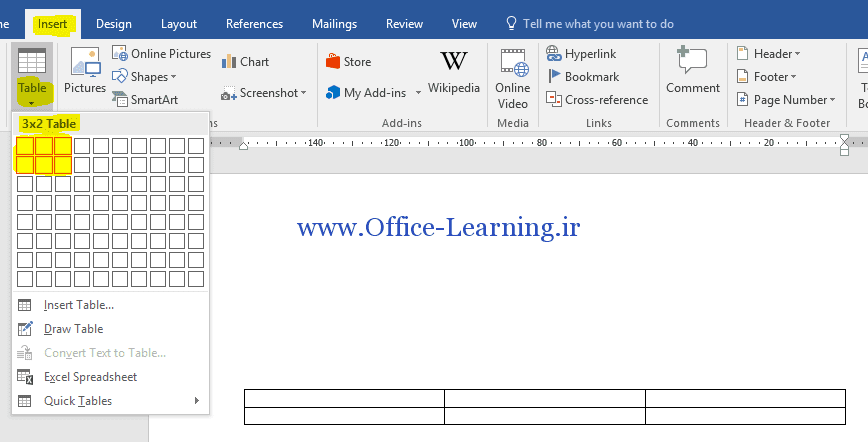Open the Store add-ins icon
Viewport: 868px width, 442px height.
click(348, 62)
